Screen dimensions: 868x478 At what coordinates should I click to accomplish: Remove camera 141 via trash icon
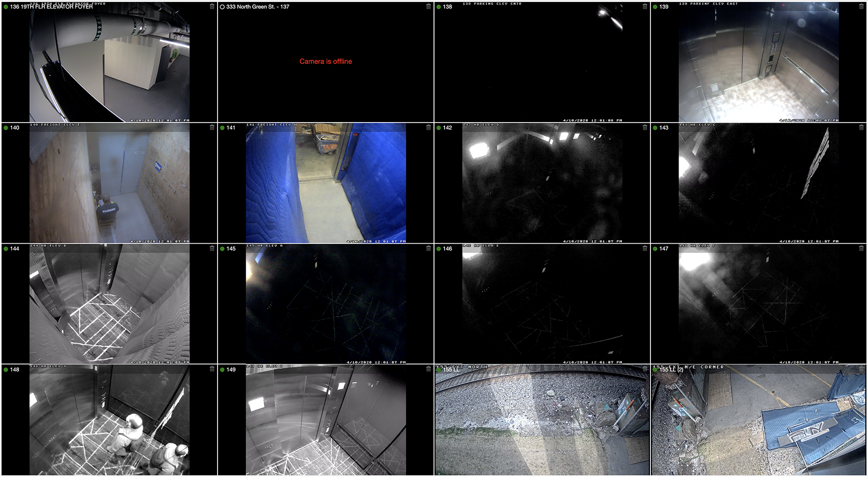(x=428, y=128)
